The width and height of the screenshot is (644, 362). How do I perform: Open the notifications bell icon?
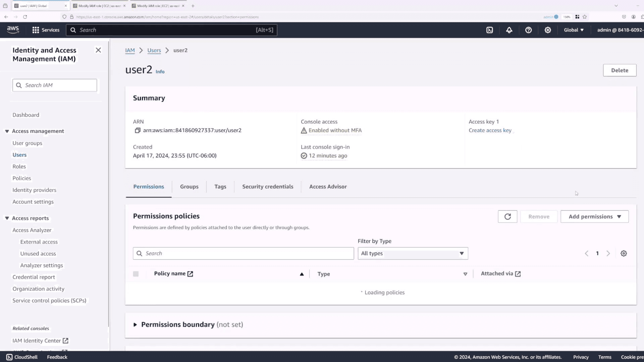pos(509,30)
